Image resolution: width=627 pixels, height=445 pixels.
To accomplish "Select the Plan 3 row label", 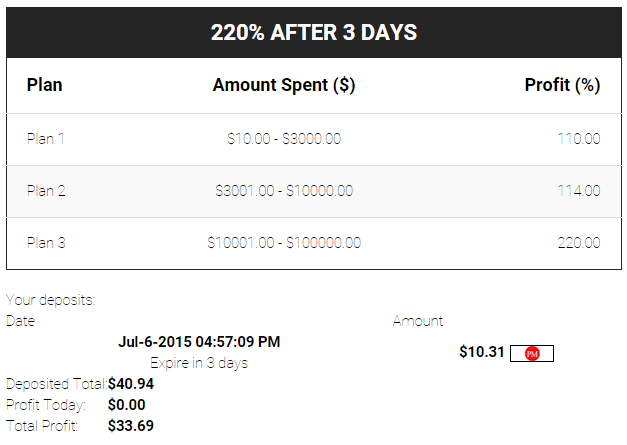I will click(x=46, y=243).
